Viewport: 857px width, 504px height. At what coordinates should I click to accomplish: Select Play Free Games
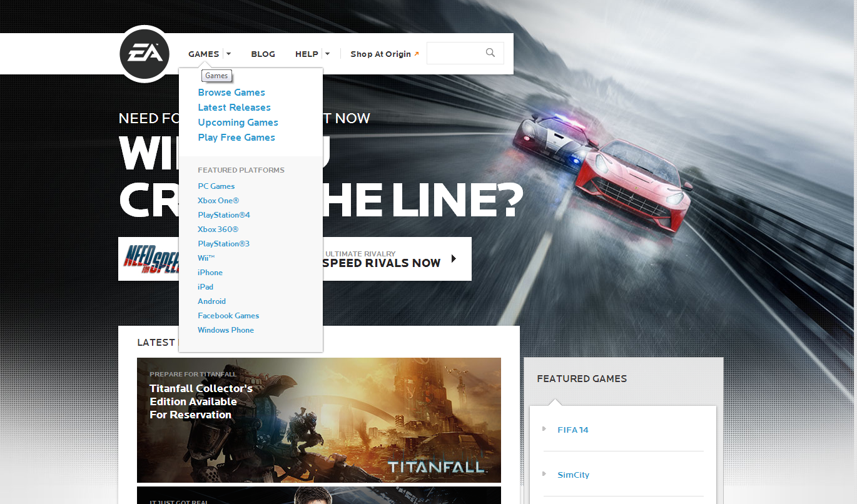coord(236,138)
